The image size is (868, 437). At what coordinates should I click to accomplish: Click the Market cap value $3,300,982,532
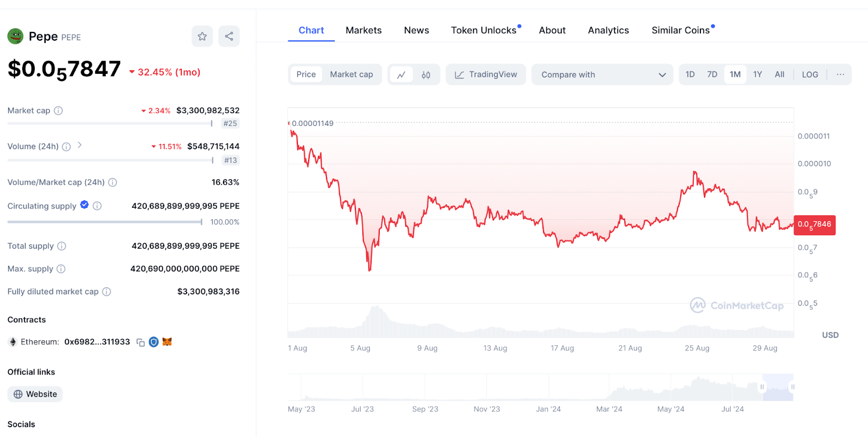(x=208, y=111)
